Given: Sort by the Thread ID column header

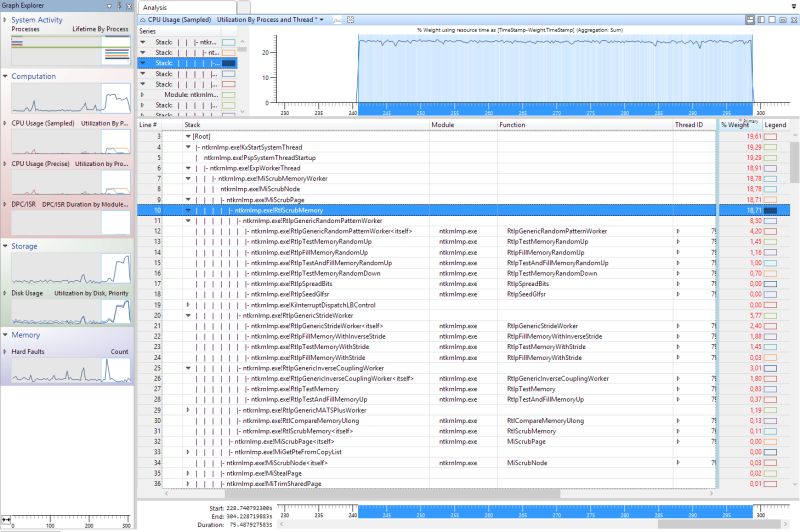Looking at the screenshot, I should click(x=689, y=124).
